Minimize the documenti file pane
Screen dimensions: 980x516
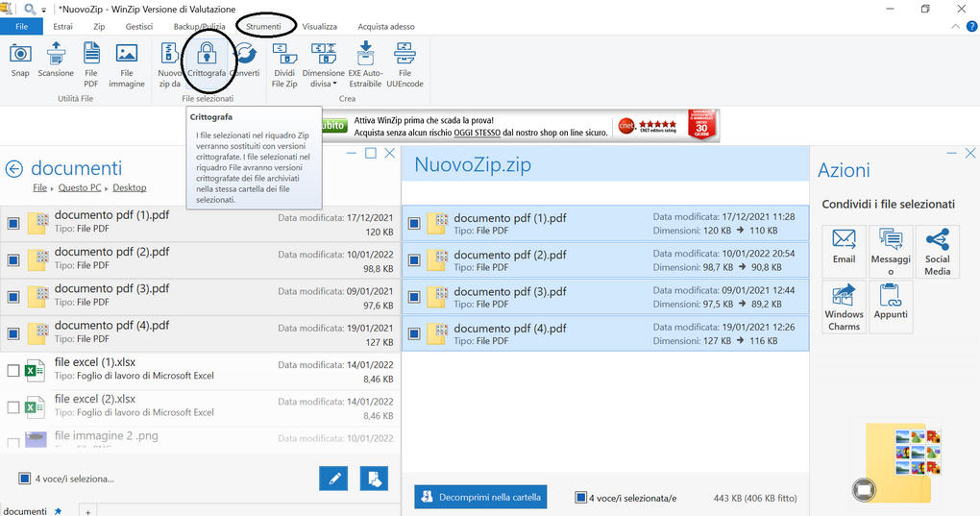(352, 153)
